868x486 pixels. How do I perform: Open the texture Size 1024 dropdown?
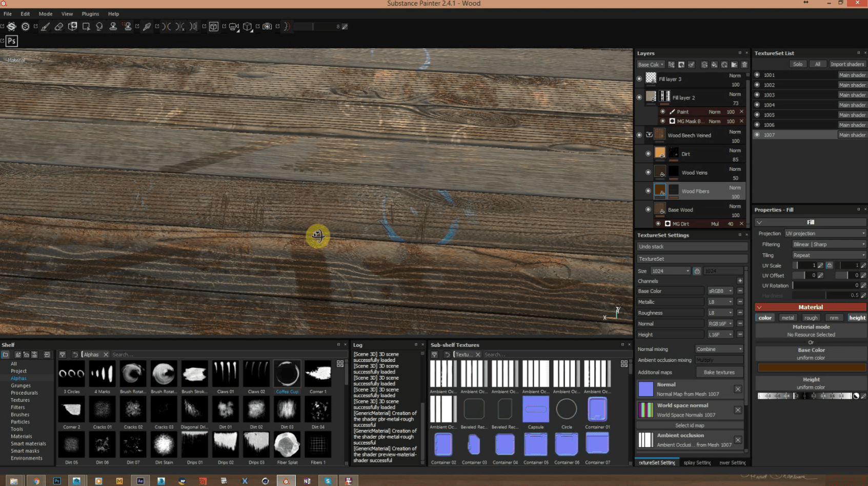[x=670, y=271]
